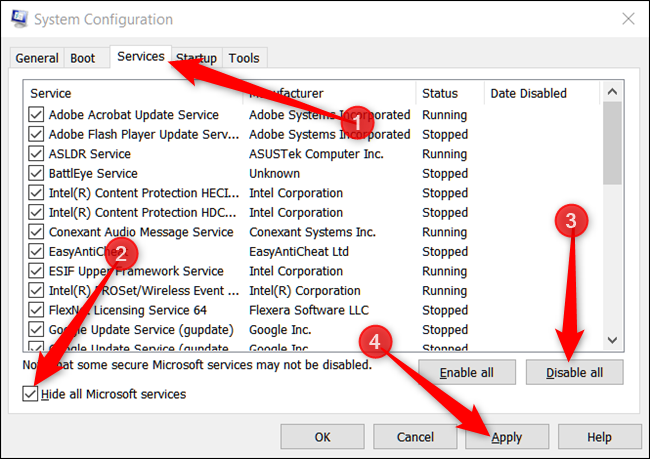Select the ESIF Upper Framework Service row
Screen dimensions: 650x459
(313, 271)
